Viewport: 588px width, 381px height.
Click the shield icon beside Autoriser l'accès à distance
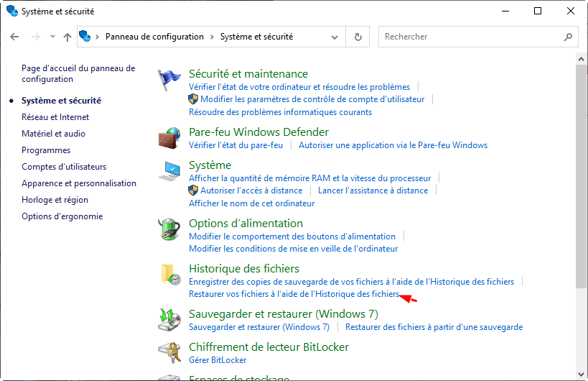(192, 190)
